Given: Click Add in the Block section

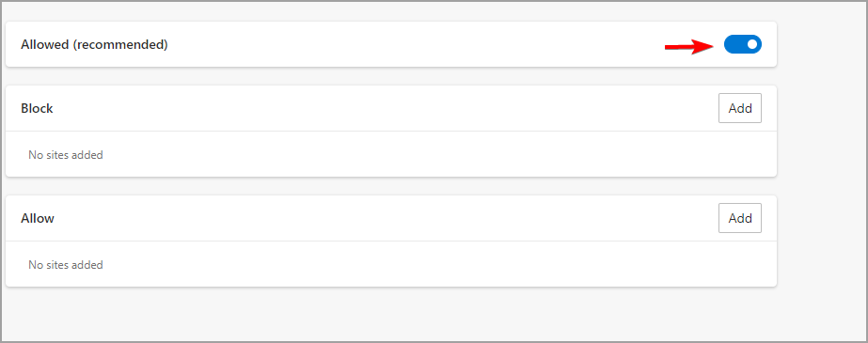Looking at the screenshot, I should (x=739, y=108).
